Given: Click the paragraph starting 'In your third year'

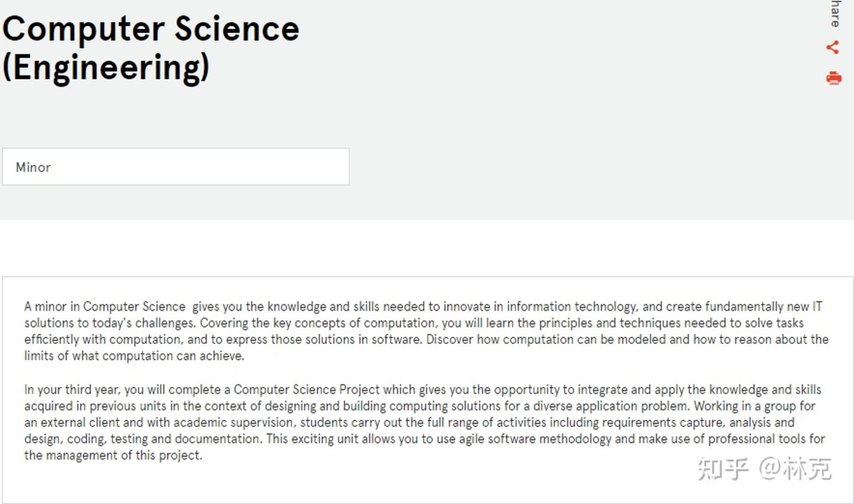Looking at the screenshot, I should pyautogui.click(x=425, y=422).
